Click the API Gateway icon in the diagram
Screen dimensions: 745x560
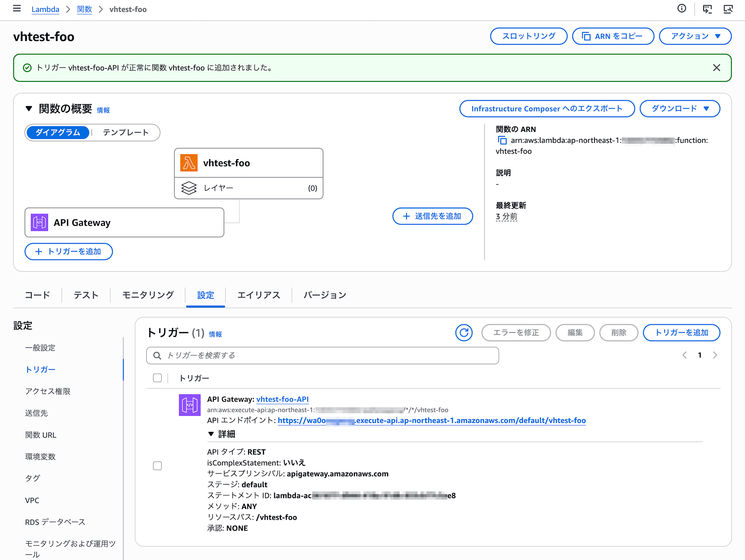[39, 223]
